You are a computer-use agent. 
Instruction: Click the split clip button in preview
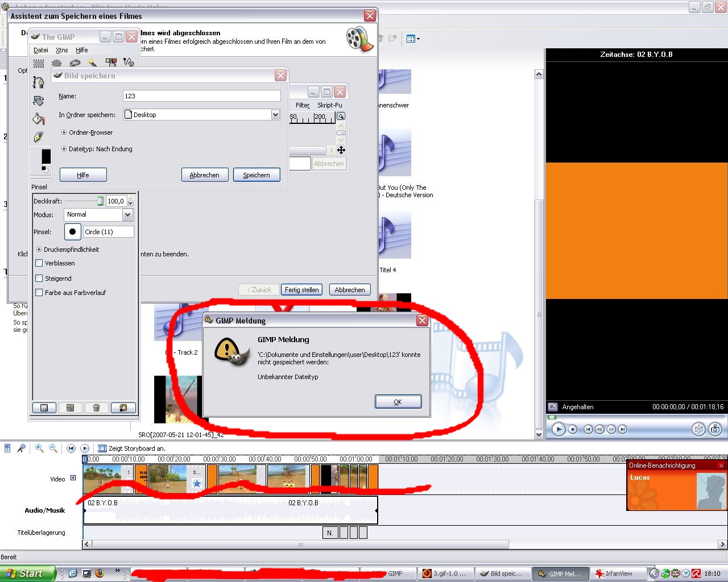tap(698, 429)
